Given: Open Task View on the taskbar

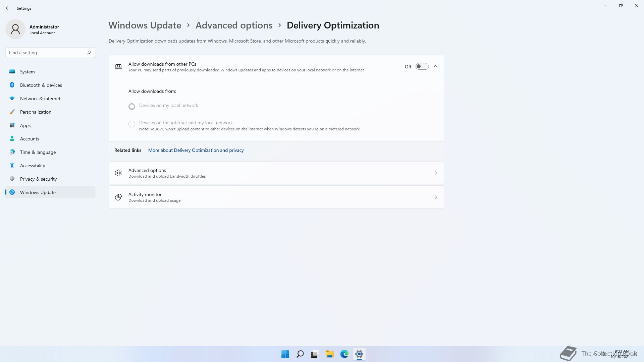Looking at the screenshot, I should (x=315, y=354).
